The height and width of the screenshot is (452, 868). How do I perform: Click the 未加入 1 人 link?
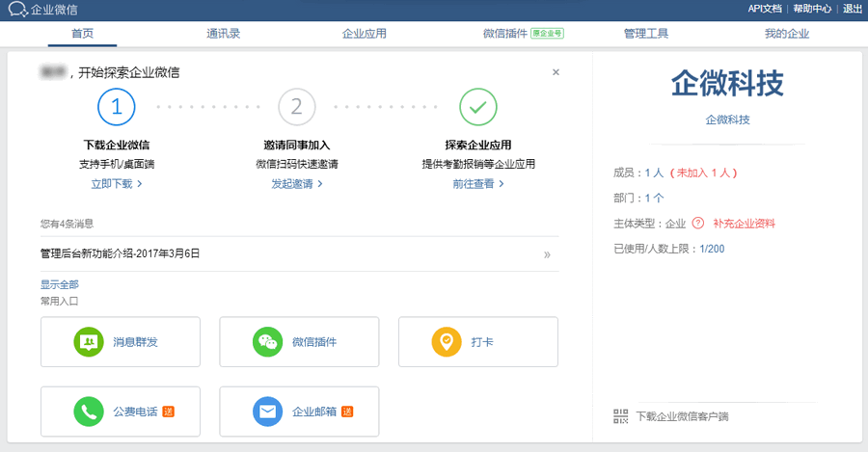click(x=704, y=173)
